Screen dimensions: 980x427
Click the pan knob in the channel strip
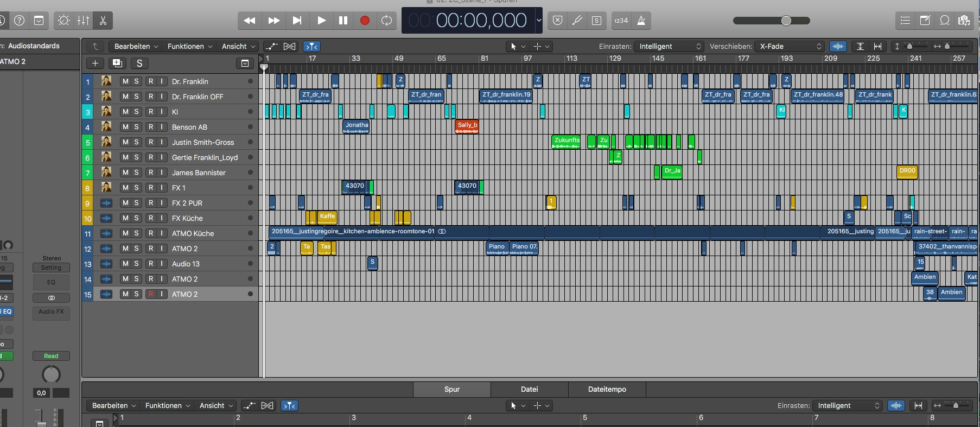[x=51, y=374]
